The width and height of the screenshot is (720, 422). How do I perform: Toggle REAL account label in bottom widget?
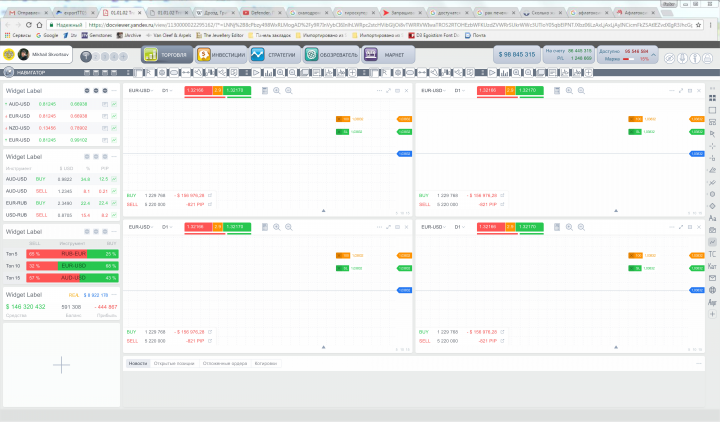tap(74, 295)
